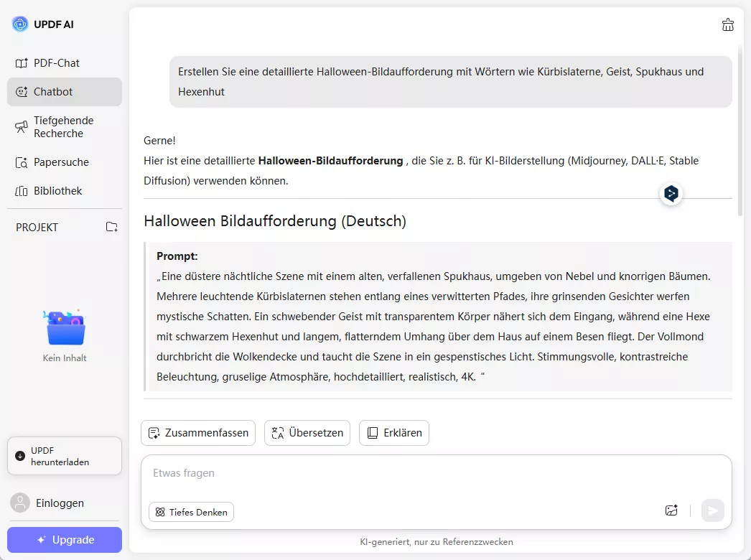Open Tiefgehende Recherche
This screenshot has height=560, width=751.
pos(64,127)
